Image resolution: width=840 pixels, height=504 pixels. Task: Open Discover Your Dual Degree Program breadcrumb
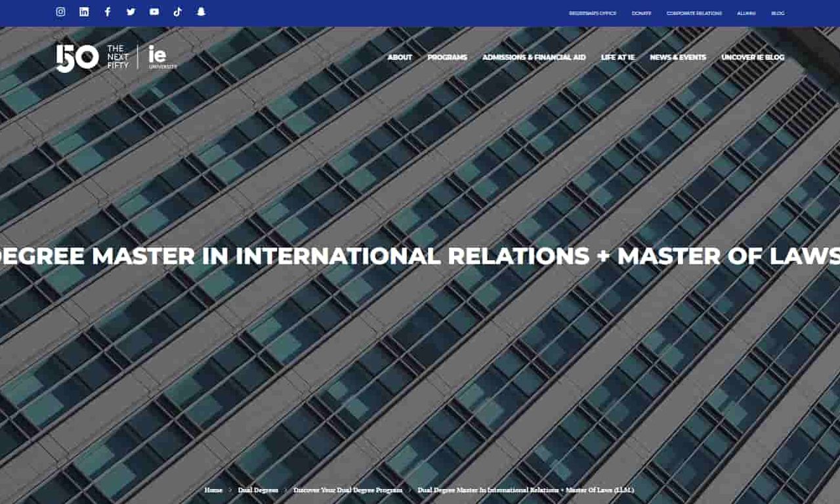tap(348, 490)
